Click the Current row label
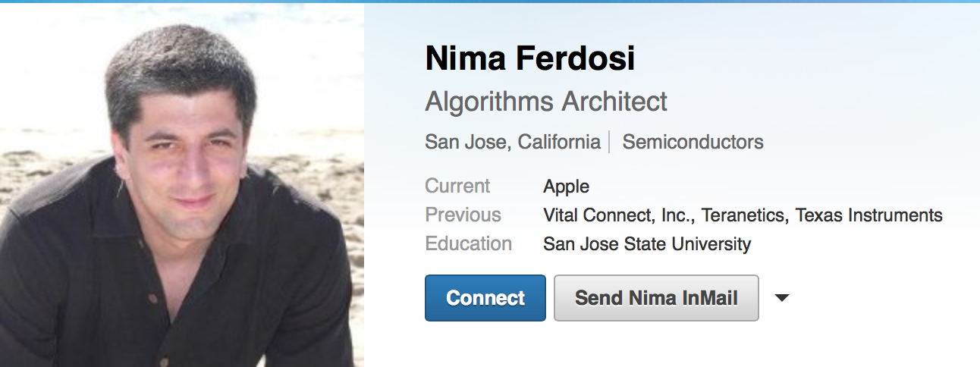Viewport: 980px width, 367px height. coord(457,187)
